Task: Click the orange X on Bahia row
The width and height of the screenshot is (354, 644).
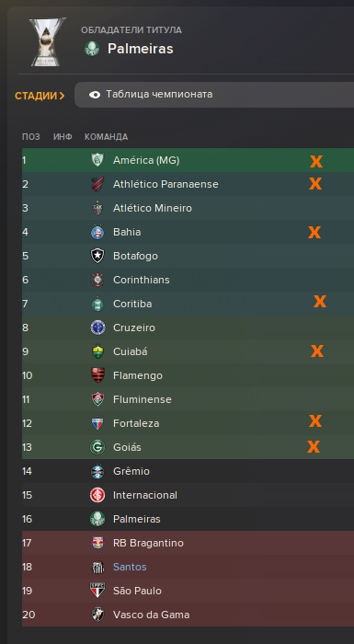Action: click(x=314, y=233)
